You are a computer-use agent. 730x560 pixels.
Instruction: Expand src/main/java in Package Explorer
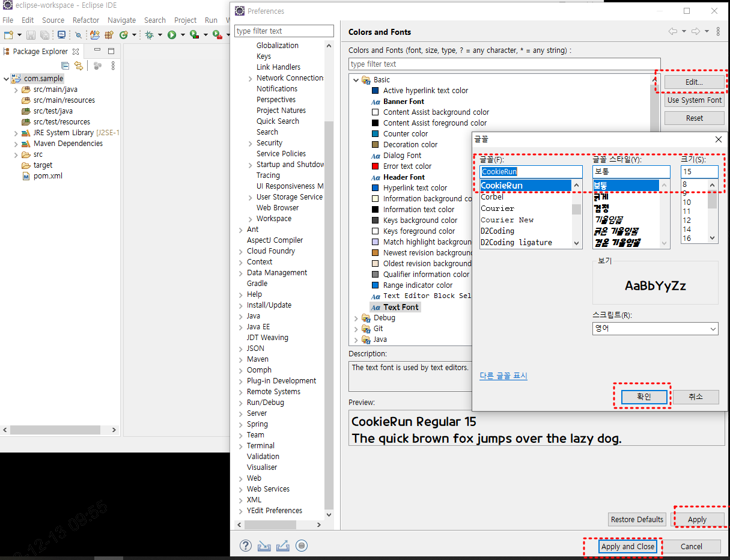point(16,90)
